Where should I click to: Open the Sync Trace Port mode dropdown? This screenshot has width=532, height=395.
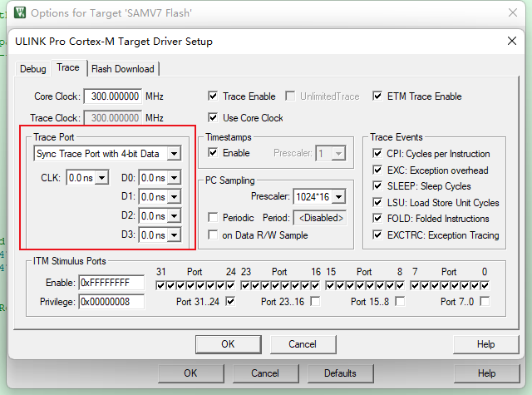(x=173, y=154)
